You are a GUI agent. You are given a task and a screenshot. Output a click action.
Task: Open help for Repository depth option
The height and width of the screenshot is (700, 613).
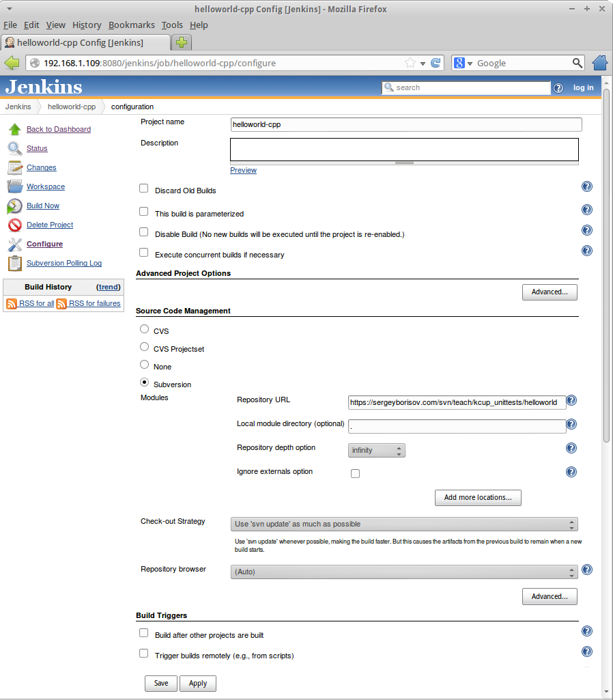[x=571, y=448]
